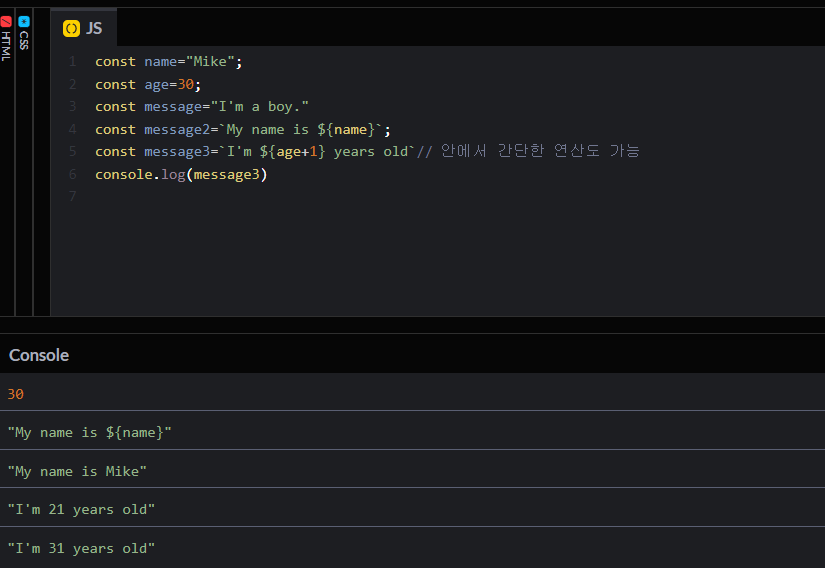Select console output "My name is Mike"
This screenshot has height=568, width=825.
pyautogui.click(x=77, y=471)
